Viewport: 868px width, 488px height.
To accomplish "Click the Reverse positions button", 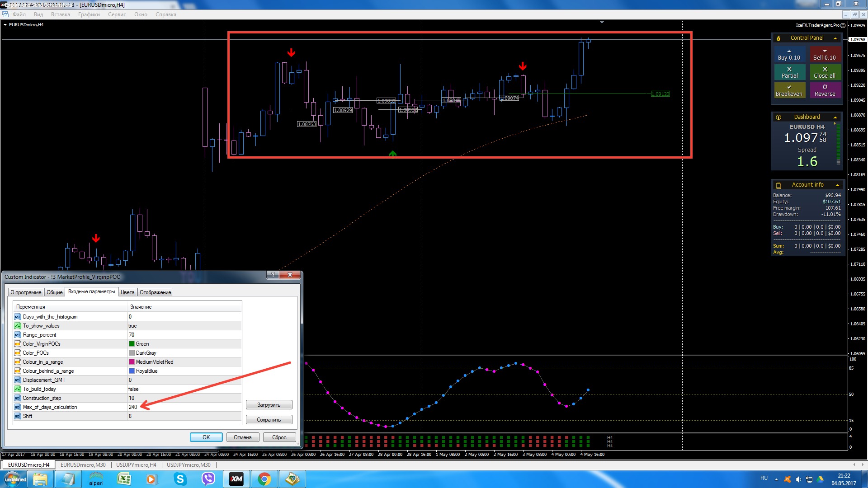I will tap(825, 90).
